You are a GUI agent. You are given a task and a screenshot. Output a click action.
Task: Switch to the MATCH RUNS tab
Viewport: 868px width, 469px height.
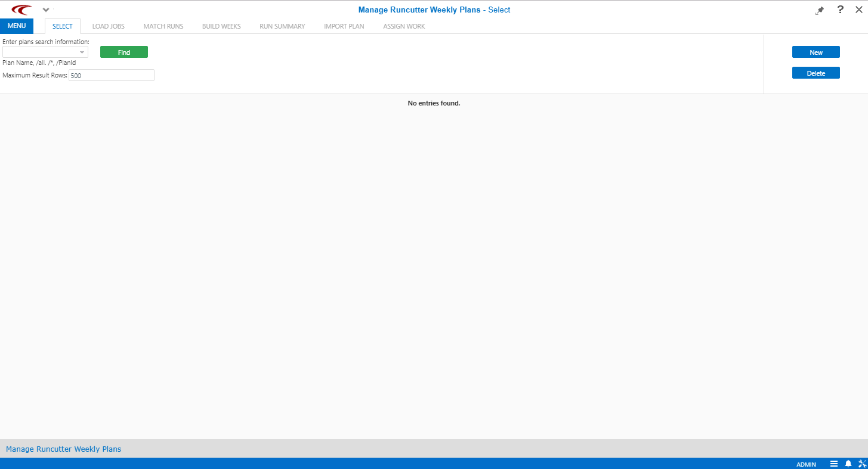pyautogui.click(x=163, y=26)
